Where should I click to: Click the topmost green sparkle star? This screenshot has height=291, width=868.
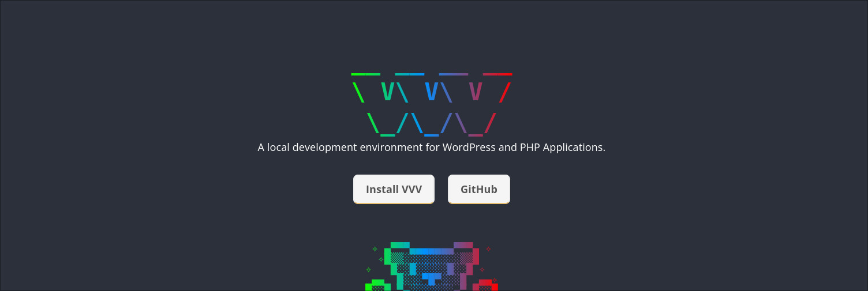pyautogui.click(x=375, y=249)
